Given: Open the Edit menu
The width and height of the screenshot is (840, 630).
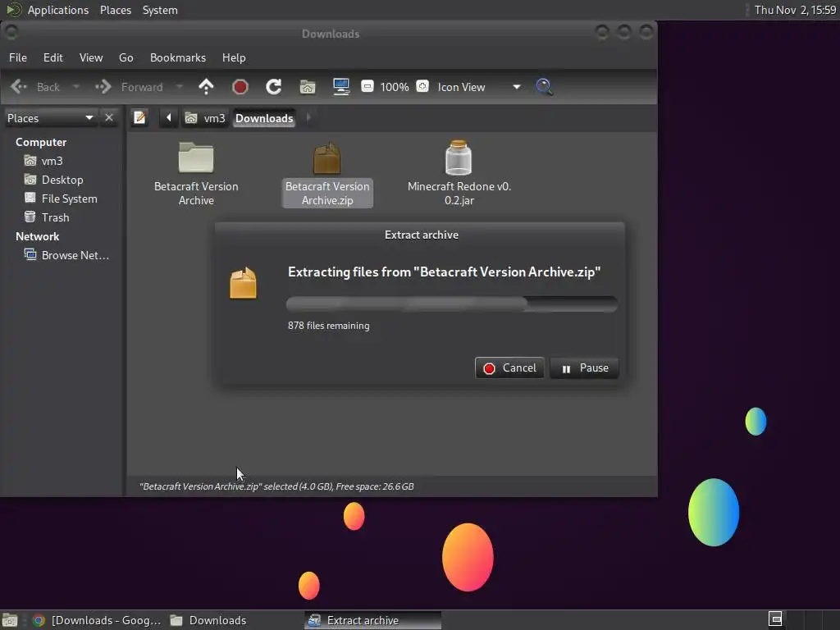Looking at the screenshot, I should pyautogui.click(x=53, y=57).
